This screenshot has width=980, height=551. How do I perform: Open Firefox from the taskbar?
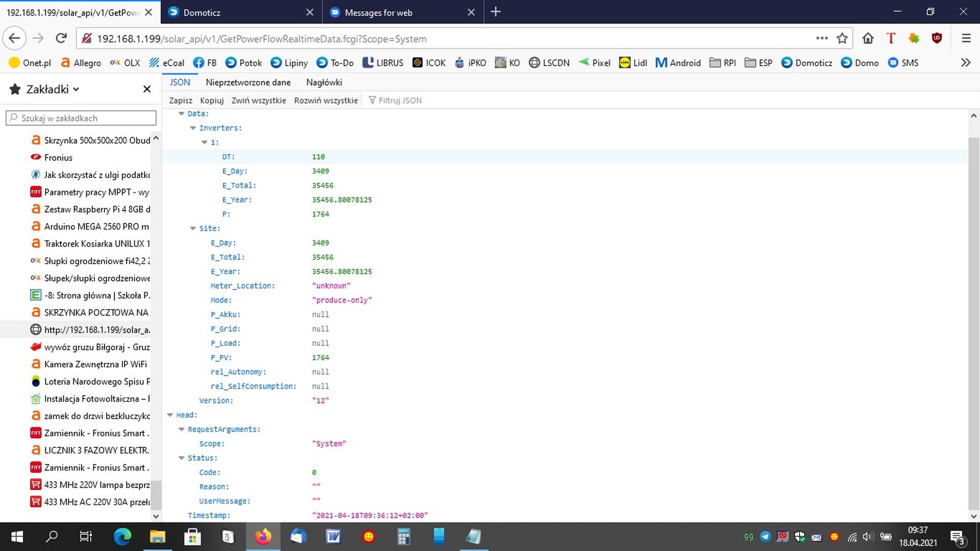[x=263, y=537]
